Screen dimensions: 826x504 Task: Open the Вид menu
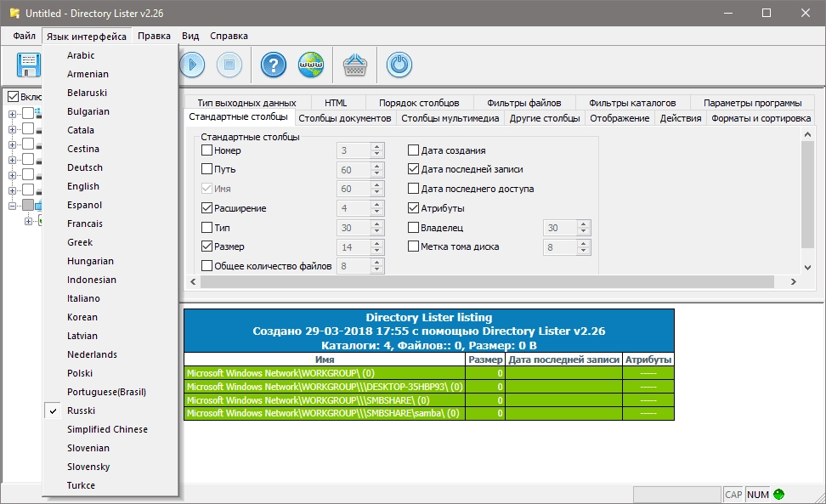point(190,36)
